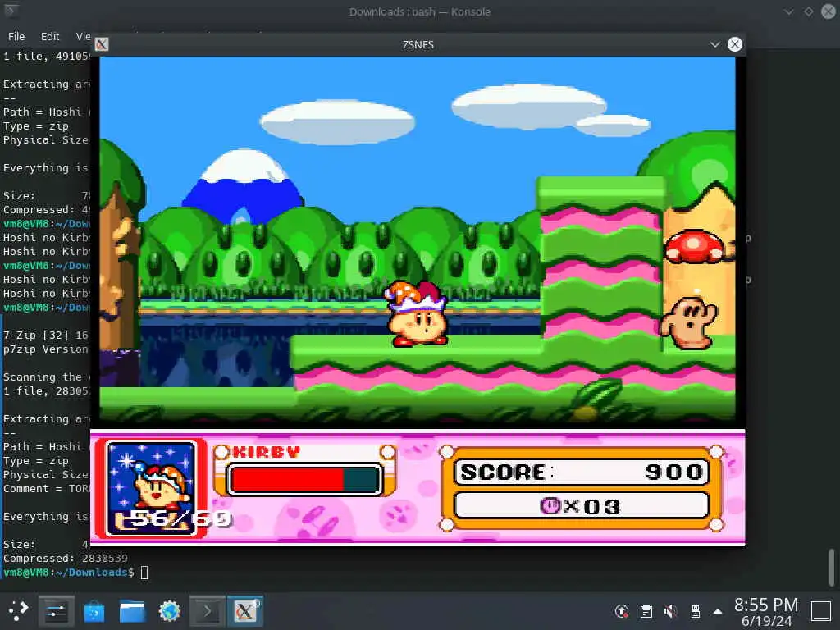The width and height of the screenshot is (840, 630).
Task: Click the lives counter x03
Action: click(582, 505)
